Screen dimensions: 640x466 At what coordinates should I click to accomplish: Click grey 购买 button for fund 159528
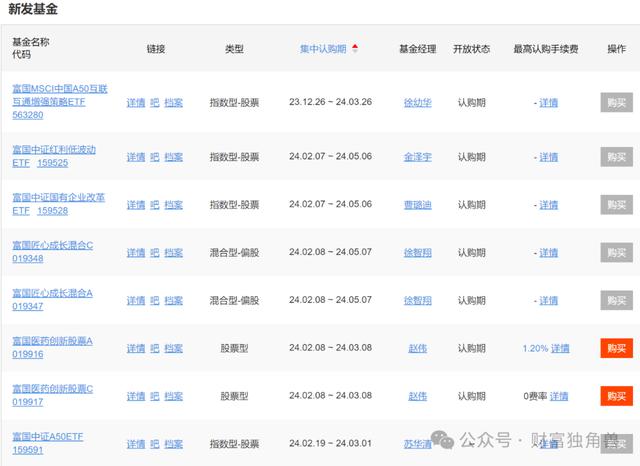pos(616,204)
